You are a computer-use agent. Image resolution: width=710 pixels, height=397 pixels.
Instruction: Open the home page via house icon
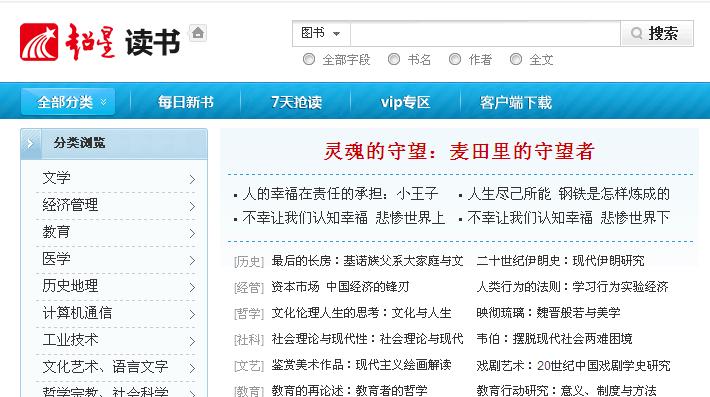click(198, 33)
